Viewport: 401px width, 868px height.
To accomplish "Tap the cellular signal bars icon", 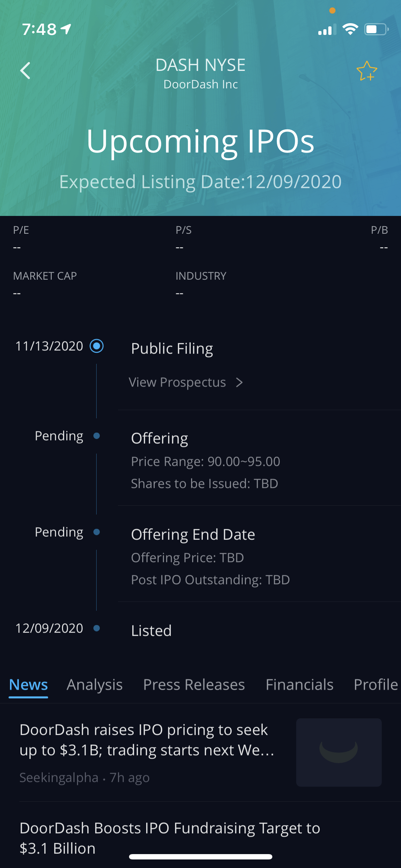I will click(x=327, y=30).
